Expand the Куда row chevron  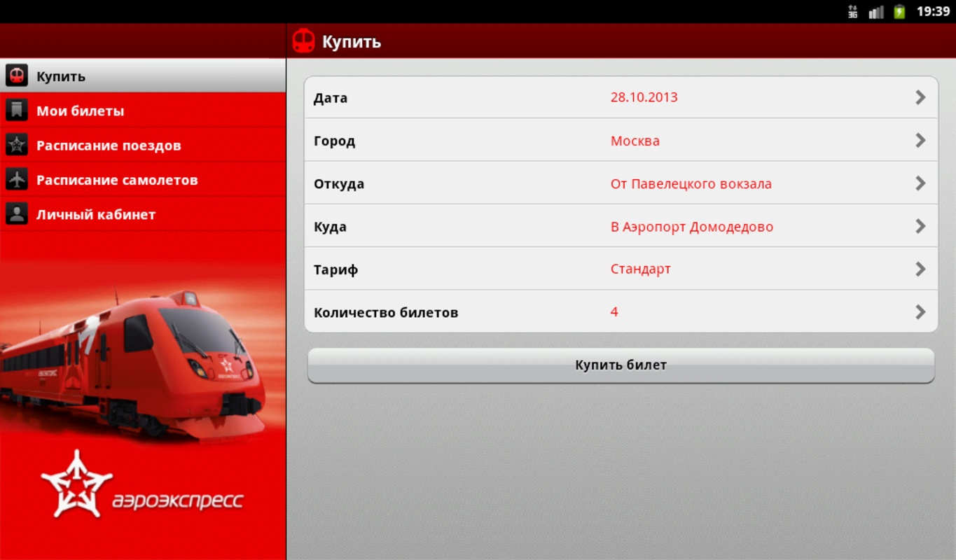pyautogui.click(x=920, y=226)
